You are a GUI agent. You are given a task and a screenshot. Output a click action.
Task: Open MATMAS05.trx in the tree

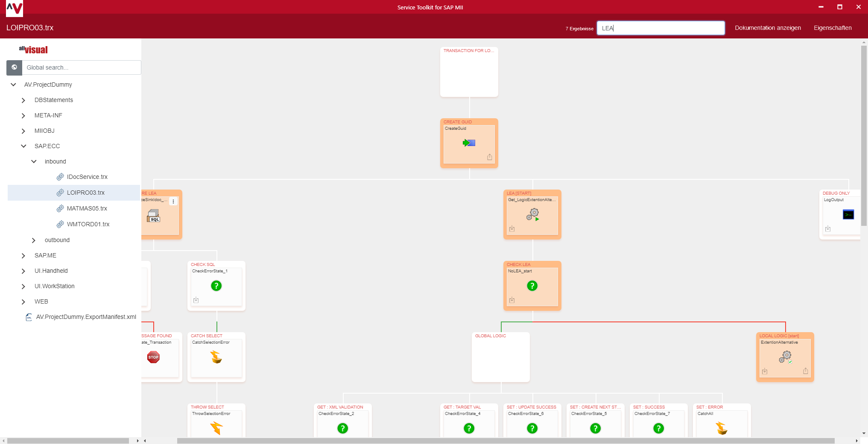[87, 208]
